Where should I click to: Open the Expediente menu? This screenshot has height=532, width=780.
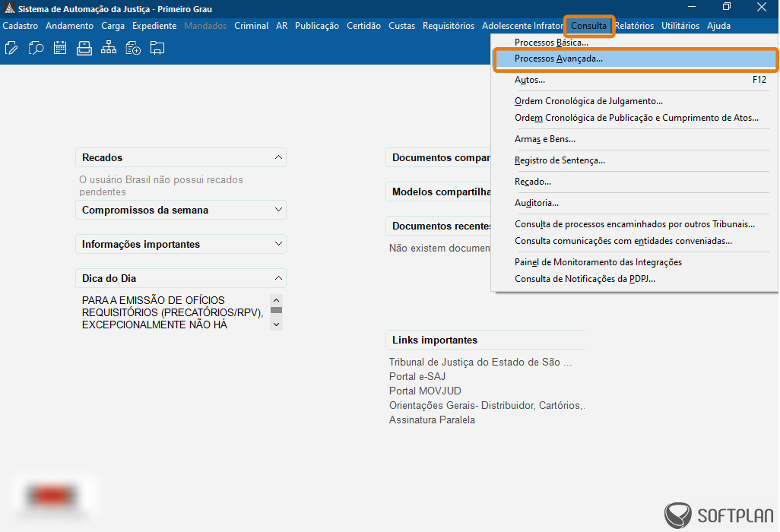tap(154, 26)
